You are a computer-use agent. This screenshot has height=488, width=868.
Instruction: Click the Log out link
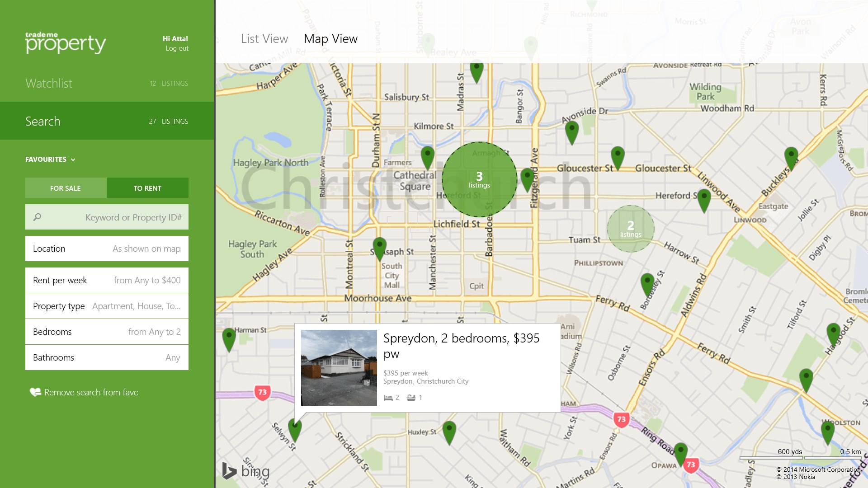tap(177, 48)
